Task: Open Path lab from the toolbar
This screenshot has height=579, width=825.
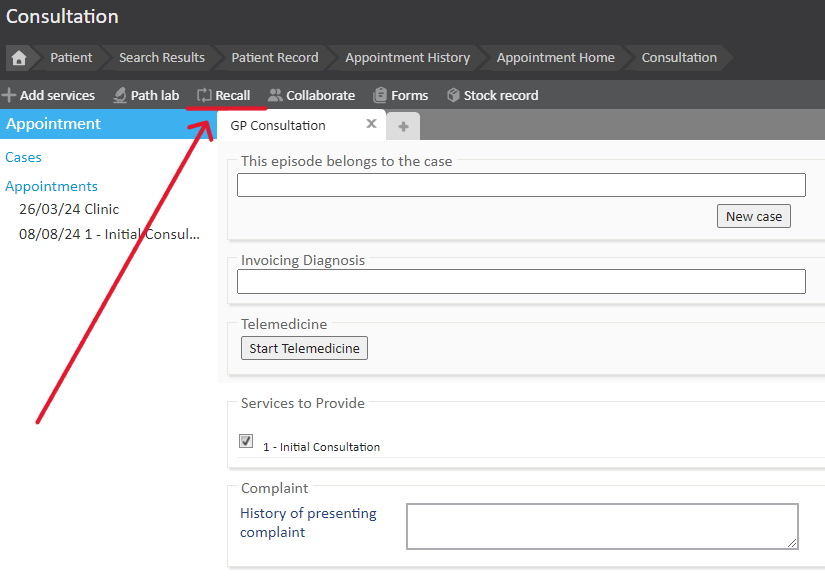Action: (145, 96)
